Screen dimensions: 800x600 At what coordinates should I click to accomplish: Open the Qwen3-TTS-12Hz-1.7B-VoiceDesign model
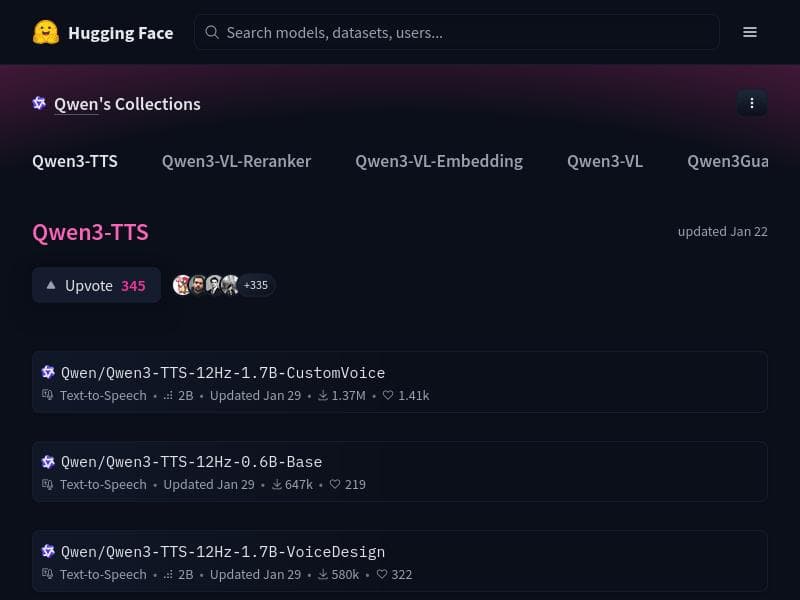[222, 551]
